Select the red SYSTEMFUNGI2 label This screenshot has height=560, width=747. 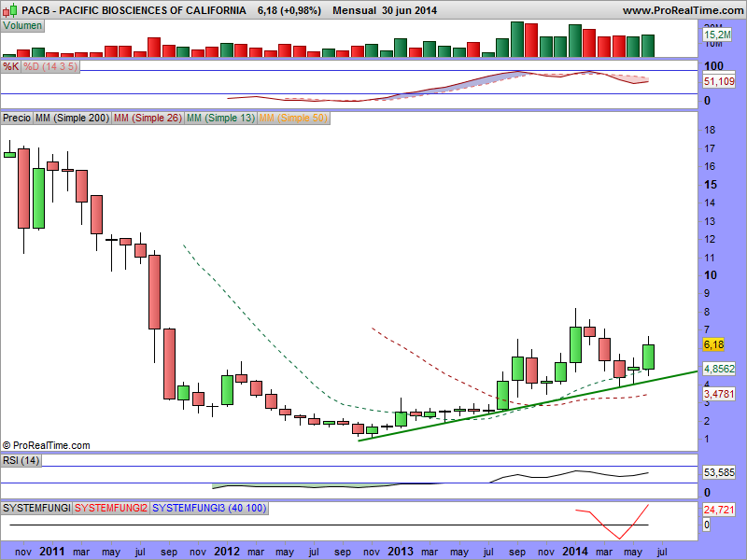point(111,508)
